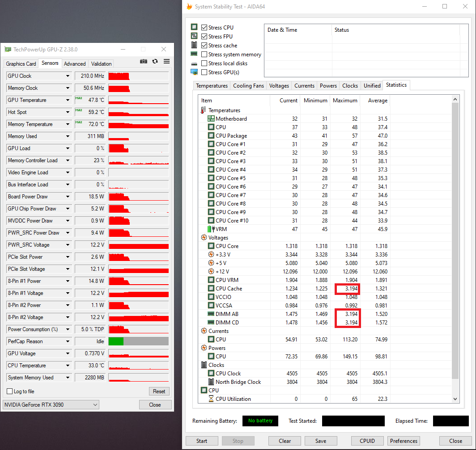476x450 pixels.
Task: Open the Hot Spot sensor dropdown arrow
Action: [x=68, y=112]
